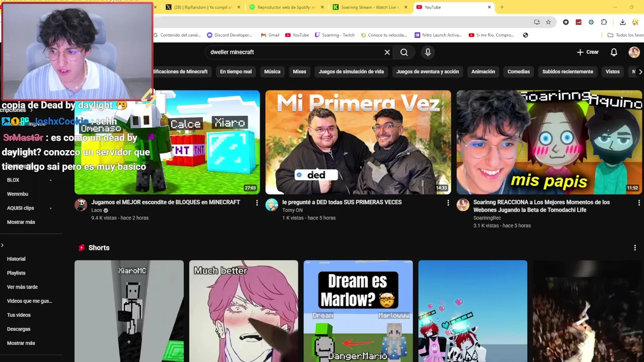Open the Soarinng - Twitch bookmark
Screen dimensions: 644x362
335,35
